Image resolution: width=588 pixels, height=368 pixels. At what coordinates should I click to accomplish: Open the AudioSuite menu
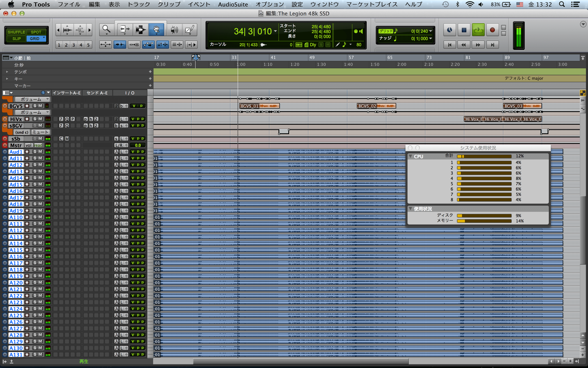233,4
